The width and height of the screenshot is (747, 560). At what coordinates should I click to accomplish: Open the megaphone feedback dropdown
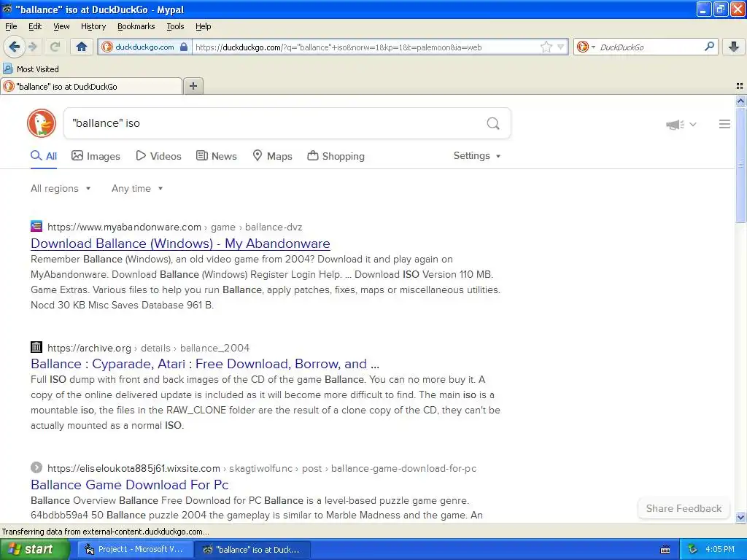coord(681,124)
